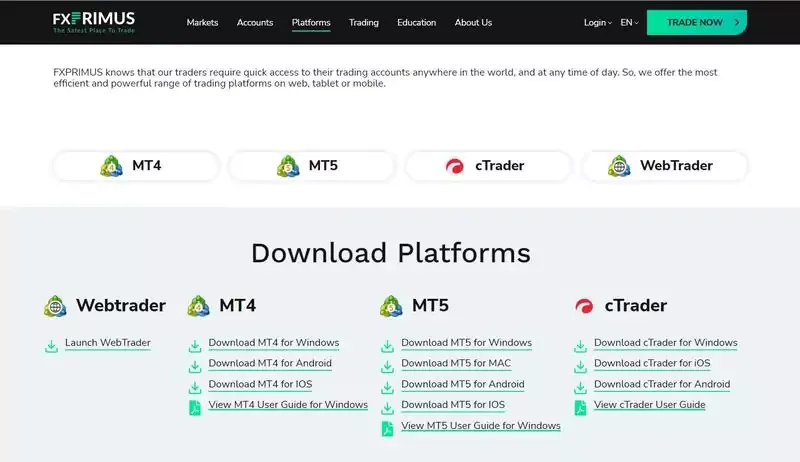Screen dimensions: 800x462
Task: Open the Education menu
Action: 416,22
